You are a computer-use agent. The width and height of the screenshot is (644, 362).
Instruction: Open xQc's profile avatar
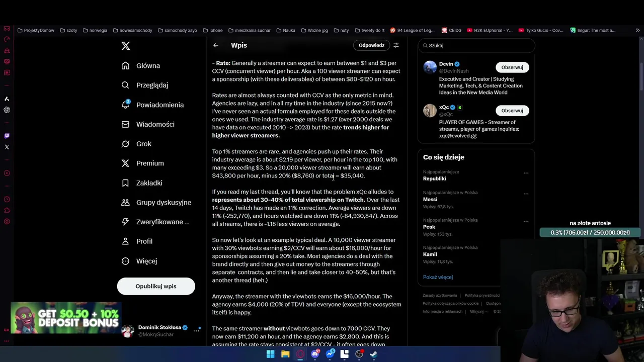(430, 111)
